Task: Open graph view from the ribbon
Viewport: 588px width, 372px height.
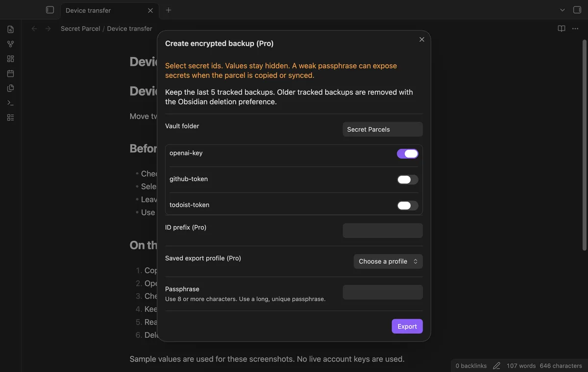Action: (10, 44)
